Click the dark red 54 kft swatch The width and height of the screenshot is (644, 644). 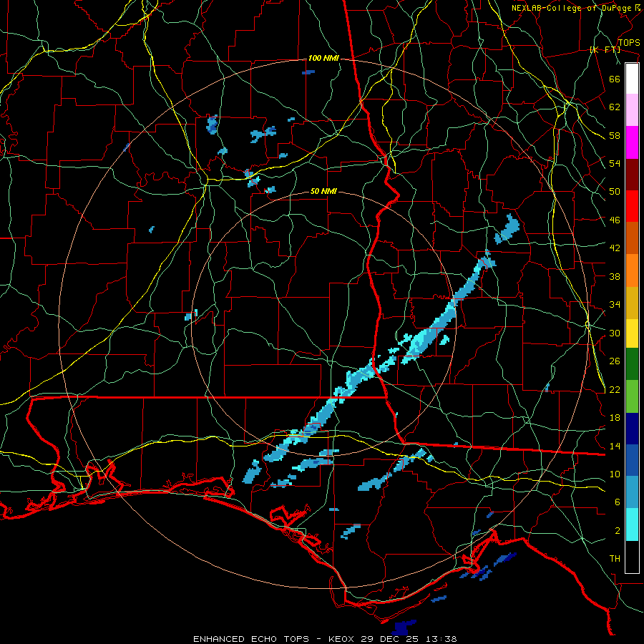pos(632,174)
